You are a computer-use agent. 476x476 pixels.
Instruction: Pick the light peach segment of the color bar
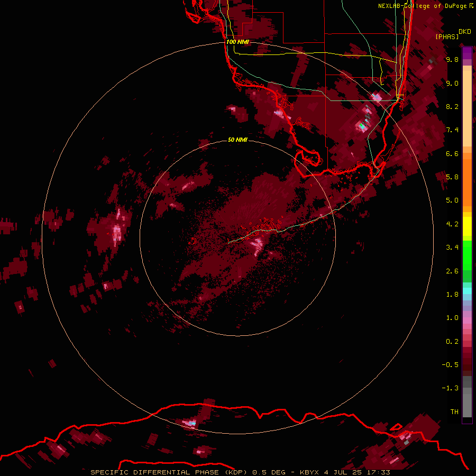[x=467, y=108]
